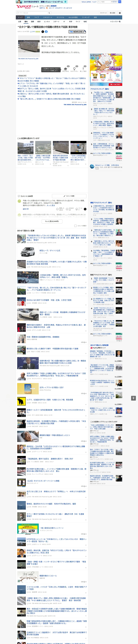138x644 pixels.
Task: Share the article on X
Action: [43, 32]
